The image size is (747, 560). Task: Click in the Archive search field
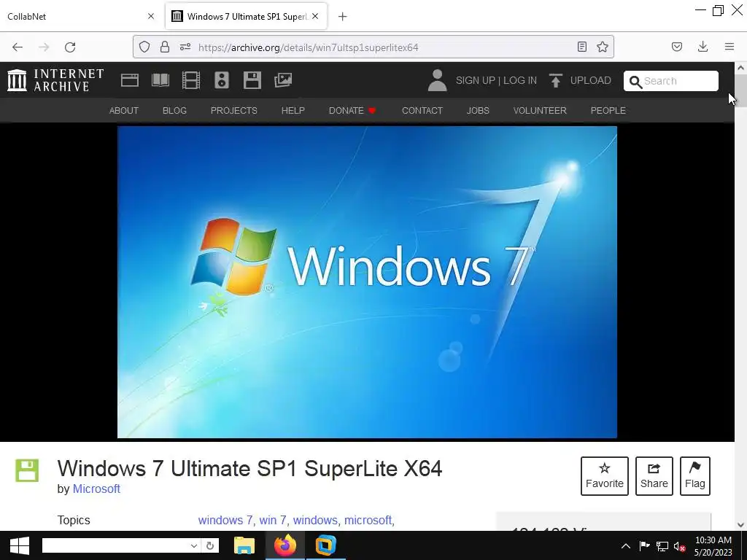671,81
